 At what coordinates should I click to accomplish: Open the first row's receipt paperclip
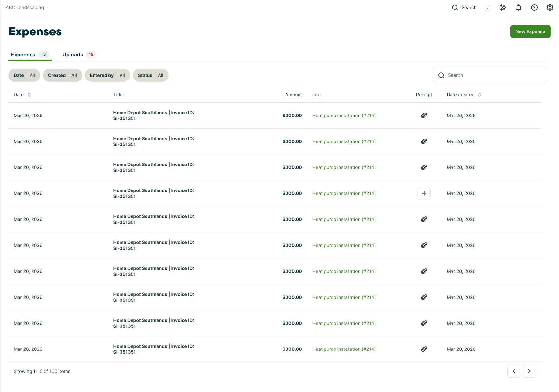pyautogui.click(x=424, y=116)
